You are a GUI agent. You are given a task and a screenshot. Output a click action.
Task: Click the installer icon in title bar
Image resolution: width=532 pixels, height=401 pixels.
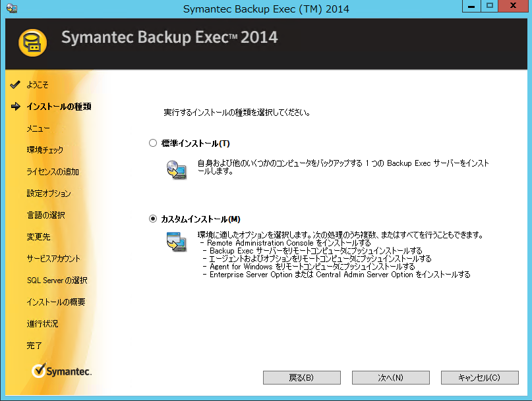point(11,8)
